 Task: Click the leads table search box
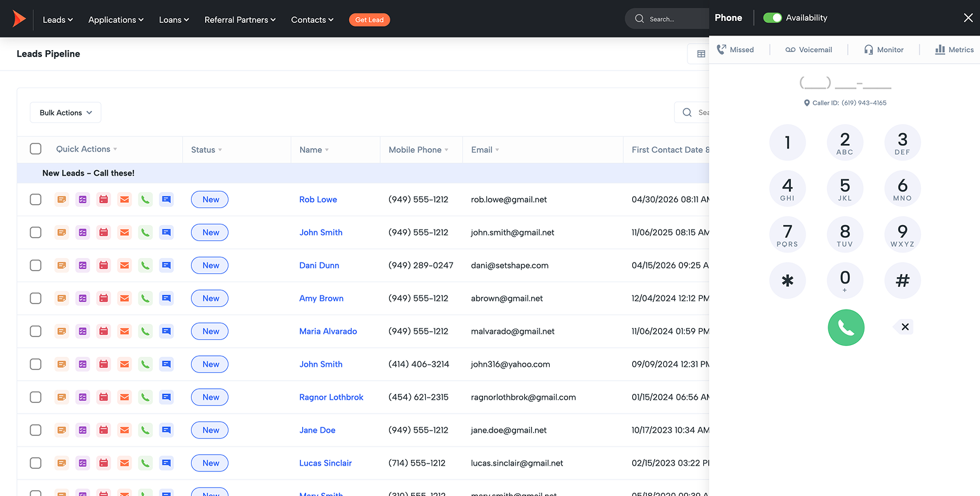(692, 112)
